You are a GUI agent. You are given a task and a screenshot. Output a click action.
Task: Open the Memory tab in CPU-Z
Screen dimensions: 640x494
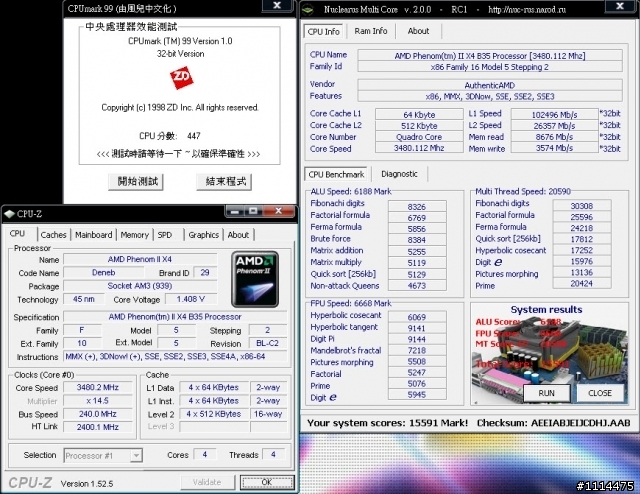coord(134,235)
